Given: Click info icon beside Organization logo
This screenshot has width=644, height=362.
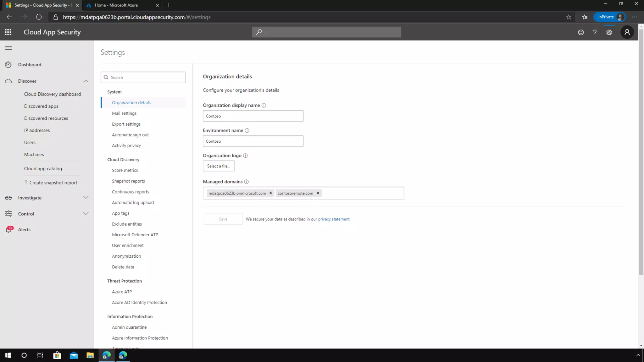Looking at the screenshot, I should (x=246, y=156).
